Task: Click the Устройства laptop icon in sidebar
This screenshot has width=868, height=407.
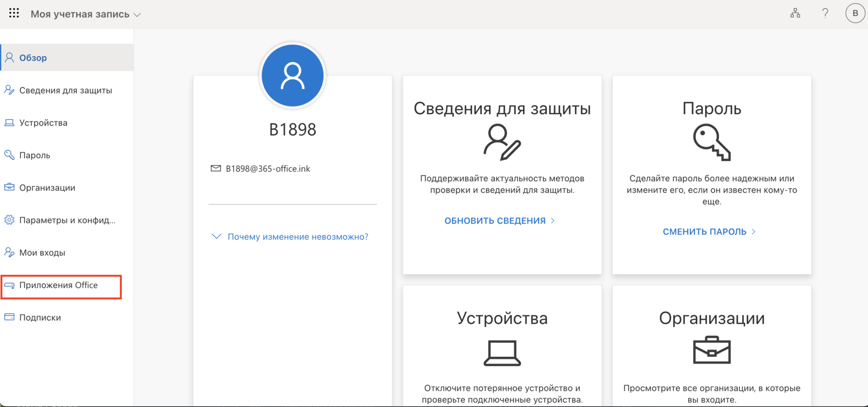Action: 9,123
